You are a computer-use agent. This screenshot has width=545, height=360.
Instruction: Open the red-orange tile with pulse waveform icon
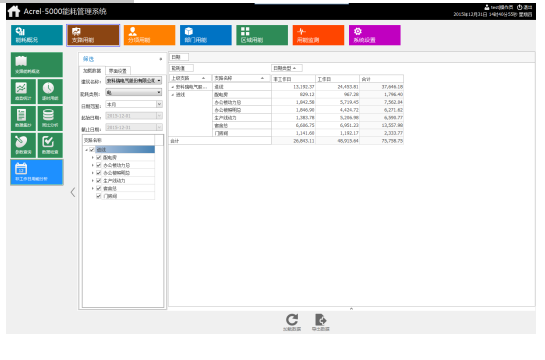pyautogui.click(x=318, y=35)
